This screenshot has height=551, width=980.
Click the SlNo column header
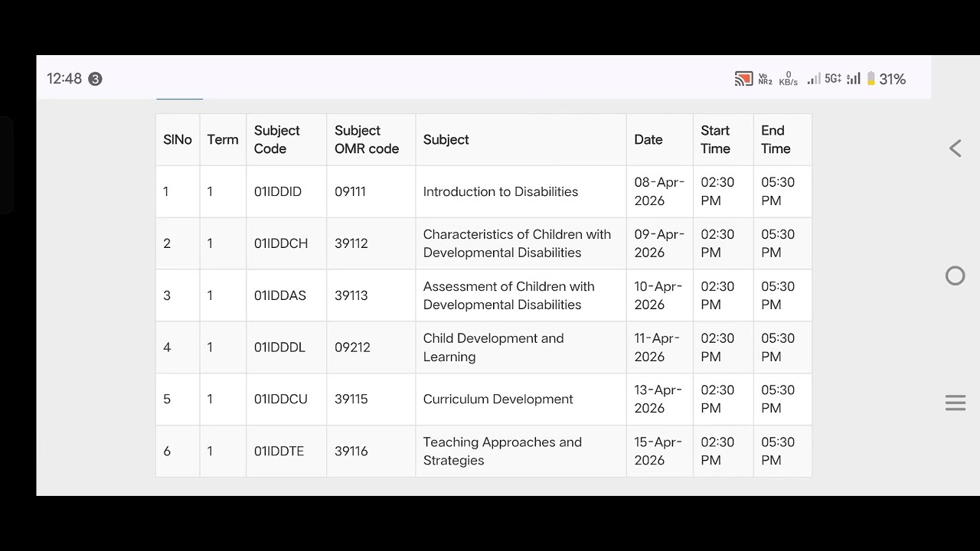[x=178, y=140]
